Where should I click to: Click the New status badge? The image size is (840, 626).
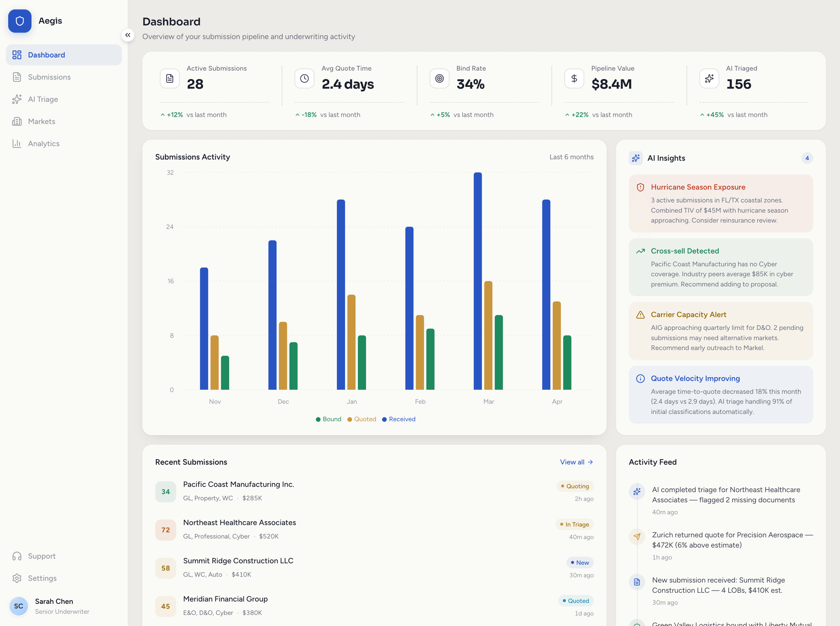(580, 563)
